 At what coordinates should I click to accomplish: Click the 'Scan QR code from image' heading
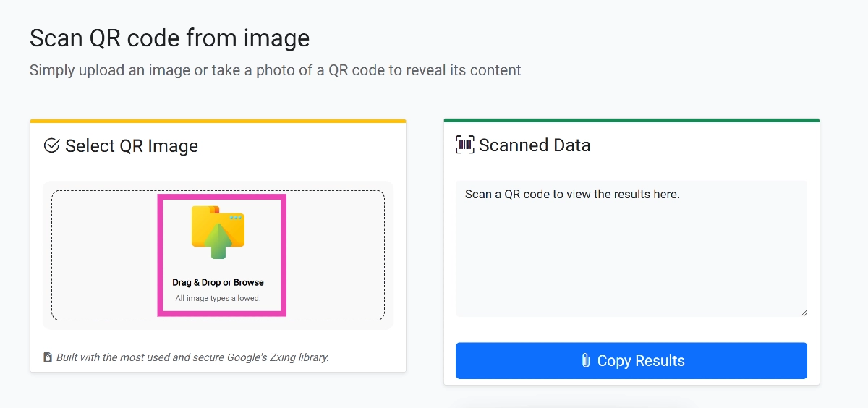click(169, 38)
